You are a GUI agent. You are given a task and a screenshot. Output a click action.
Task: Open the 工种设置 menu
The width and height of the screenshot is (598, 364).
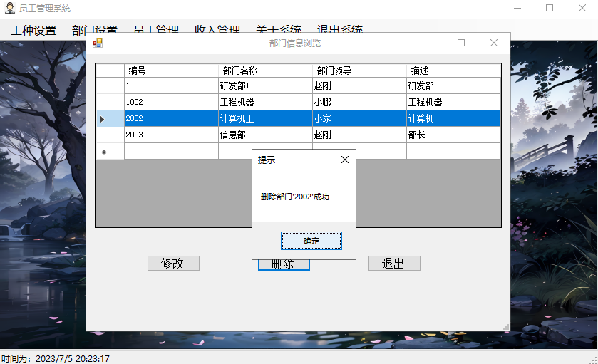pyautogui.click(x=33, y=31)
